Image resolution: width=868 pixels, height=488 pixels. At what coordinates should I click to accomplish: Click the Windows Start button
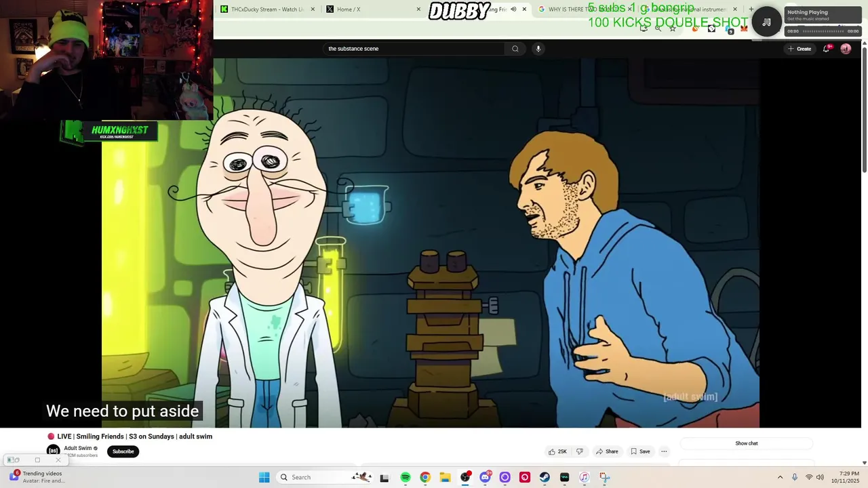click(264, 477)
